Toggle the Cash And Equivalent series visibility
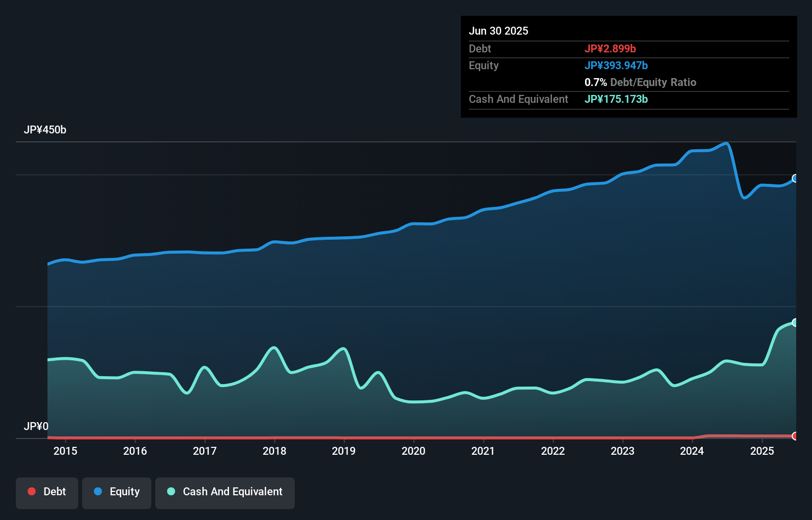The height and width of the screenshot is (520, 812). click(x=225, y=492)
